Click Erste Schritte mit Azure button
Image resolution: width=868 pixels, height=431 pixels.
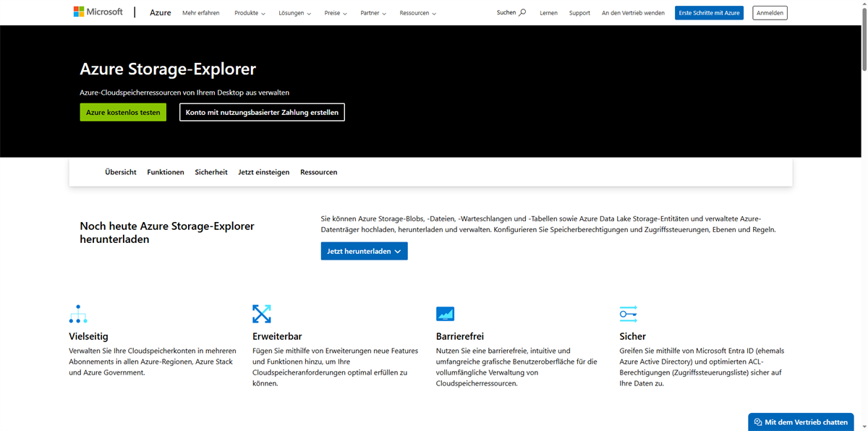709,13
